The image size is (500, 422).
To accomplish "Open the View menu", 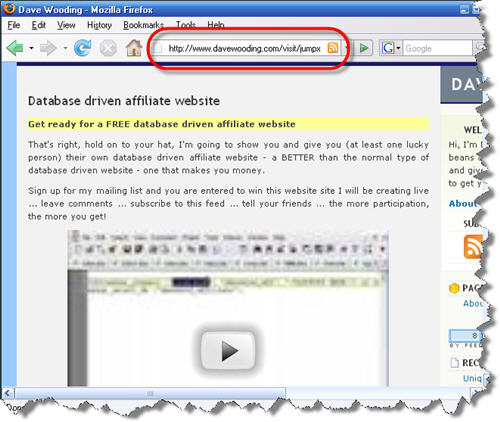I will (x=66, y=25).
